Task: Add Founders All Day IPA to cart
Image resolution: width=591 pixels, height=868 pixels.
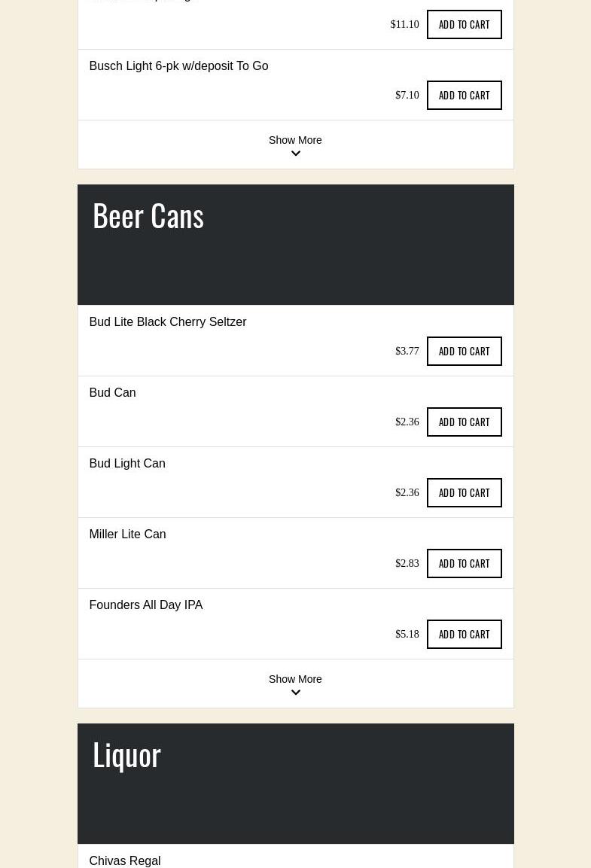Action: (465, 635)
